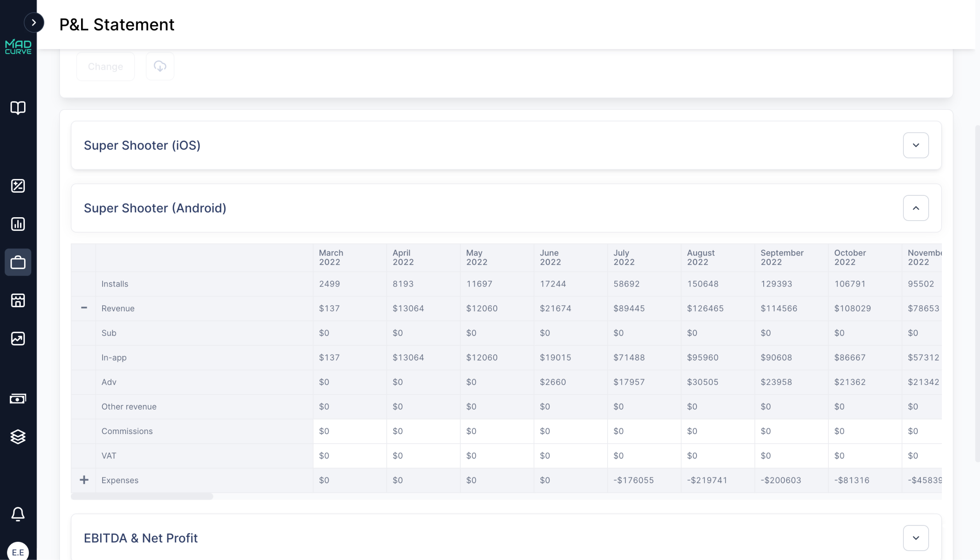
Task: Open the percent icon sidebar page
Action: tap(18, 186)
